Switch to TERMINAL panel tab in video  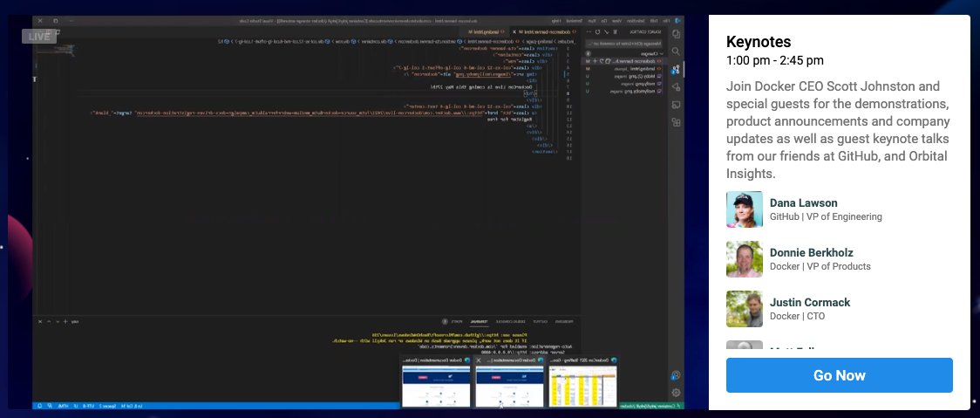(x=479, y=322)
